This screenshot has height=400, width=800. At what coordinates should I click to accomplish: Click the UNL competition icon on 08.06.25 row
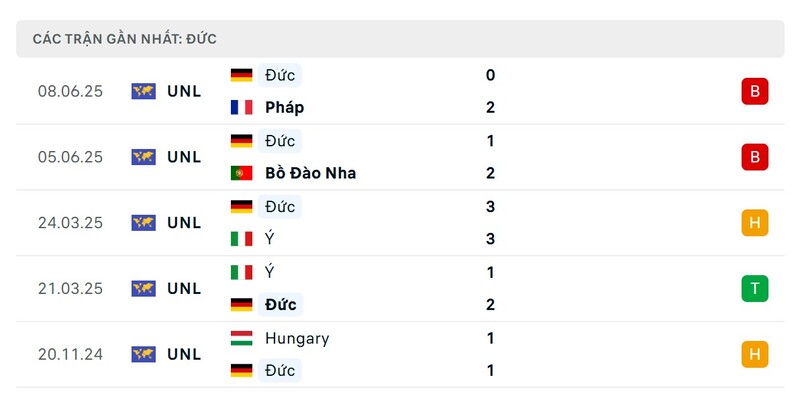pos(143,91)
